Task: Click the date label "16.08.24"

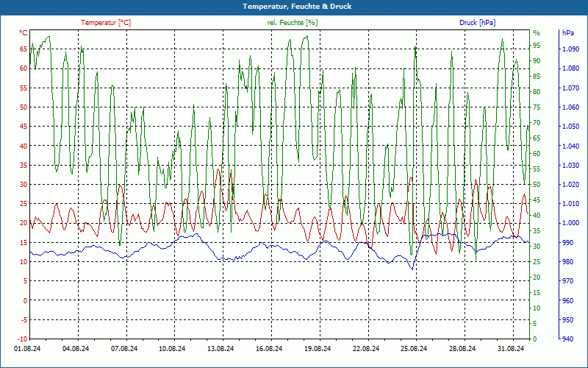Action: (x=269, y=349)
